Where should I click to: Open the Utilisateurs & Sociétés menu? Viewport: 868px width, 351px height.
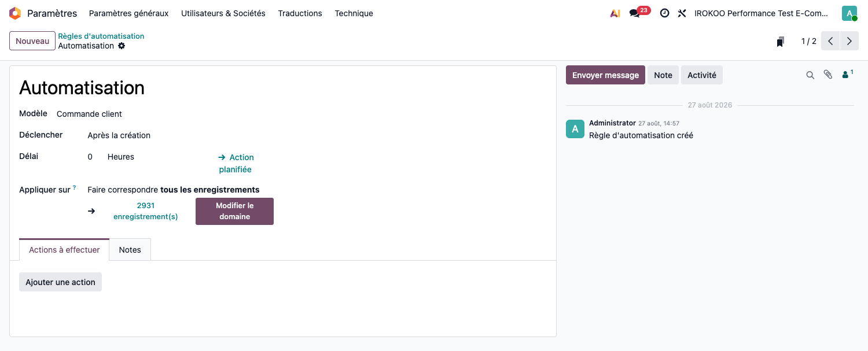[223, 13]
